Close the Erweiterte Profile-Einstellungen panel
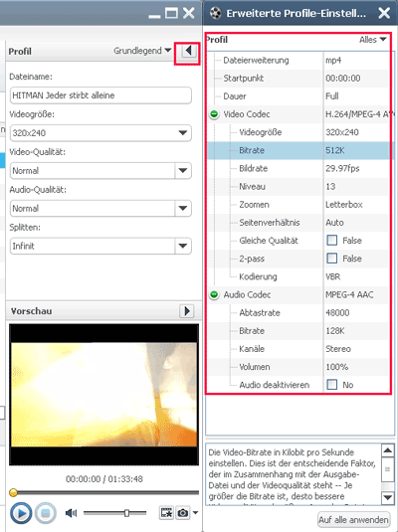398x532 pixels. coord(384,13)
